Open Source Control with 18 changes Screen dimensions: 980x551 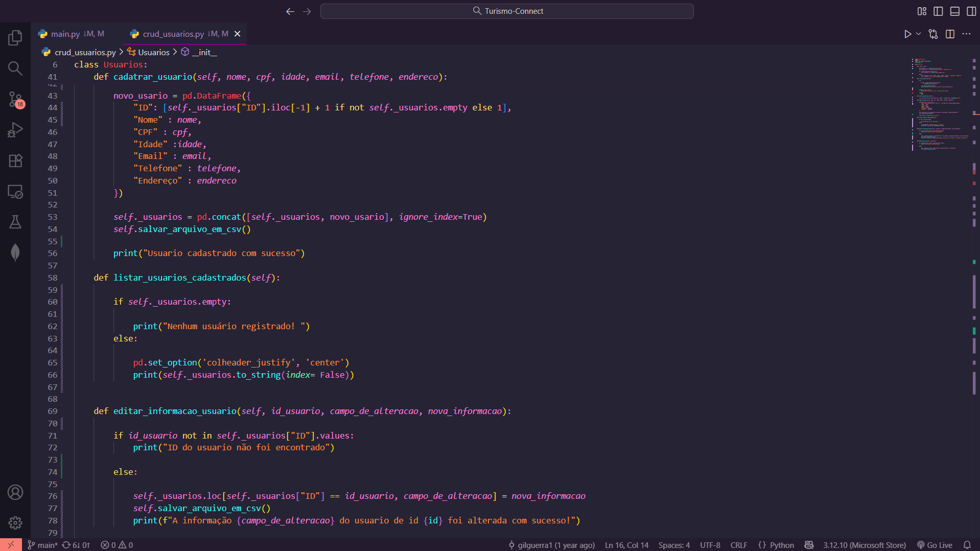[15, 99]
